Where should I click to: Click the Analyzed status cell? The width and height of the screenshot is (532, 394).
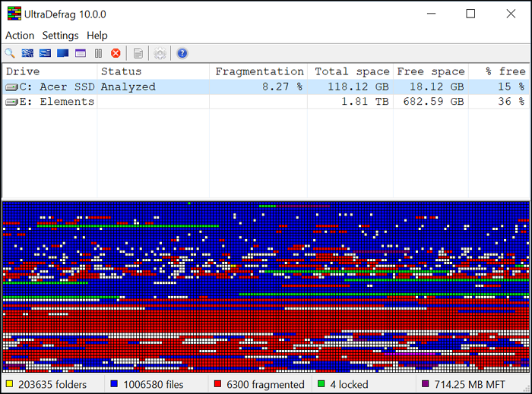pyautogui.click(x=128, y=87)
